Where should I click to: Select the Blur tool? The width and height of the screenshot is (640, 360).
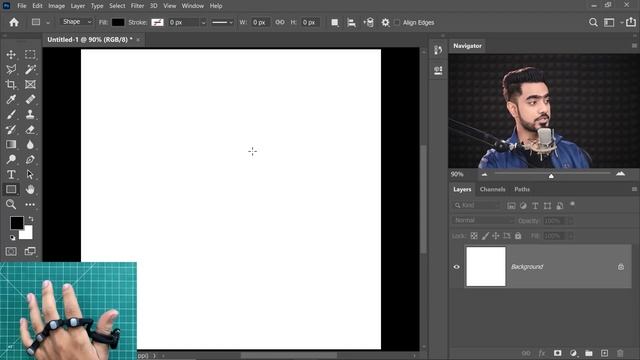click(30, 144)
